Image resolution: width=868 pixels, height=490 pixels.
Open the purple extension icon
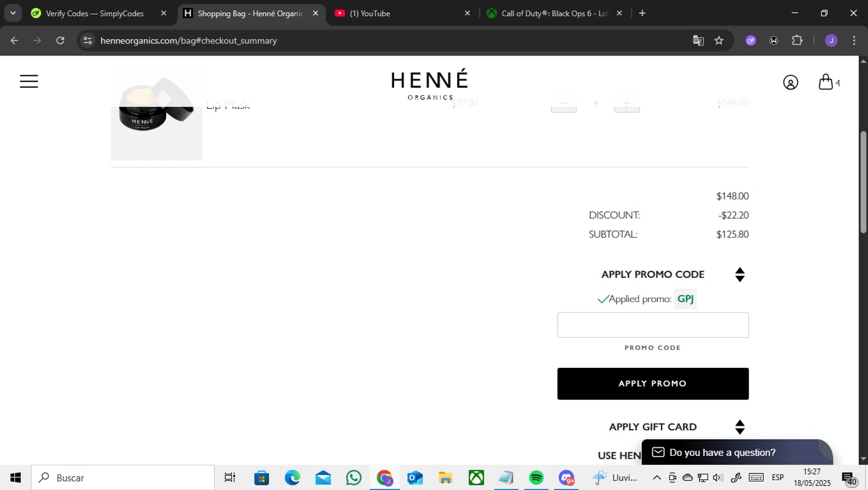(751, 40)
